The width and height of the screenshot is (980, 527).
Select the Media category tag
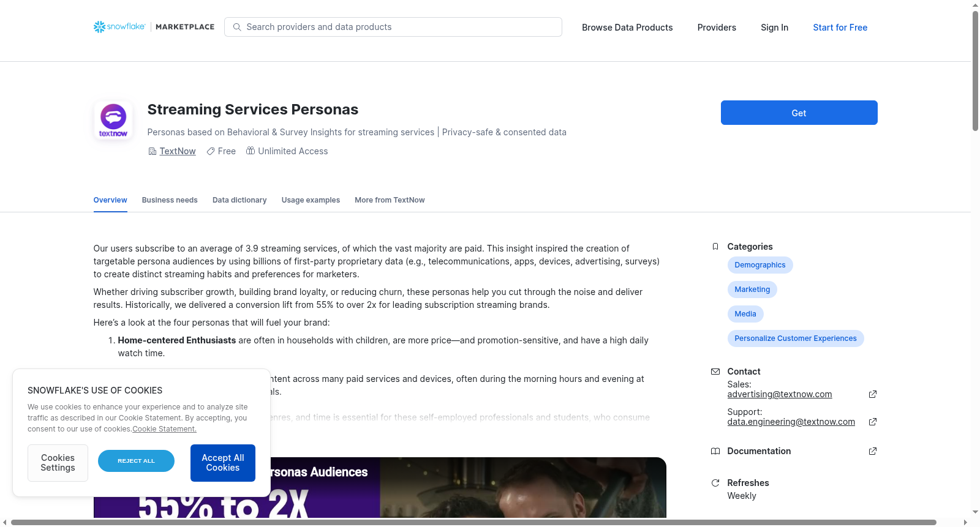(x=745, y=314)
